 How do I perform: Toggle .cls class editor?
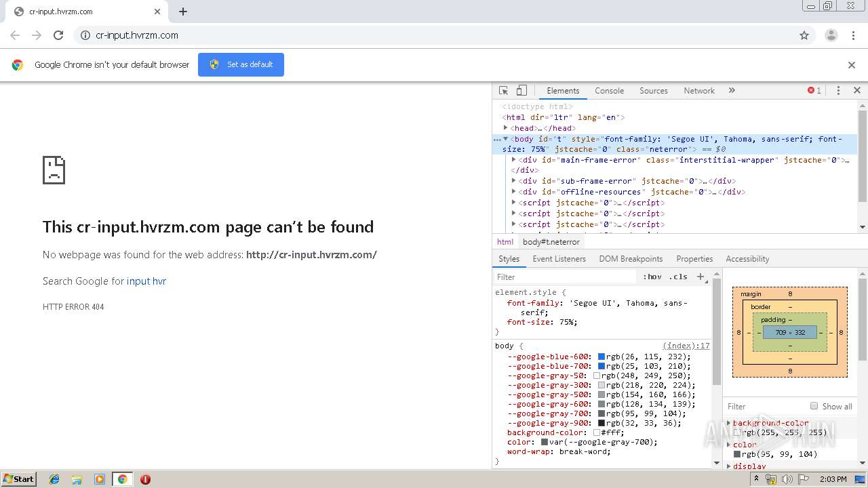click(x=678, y=277)
